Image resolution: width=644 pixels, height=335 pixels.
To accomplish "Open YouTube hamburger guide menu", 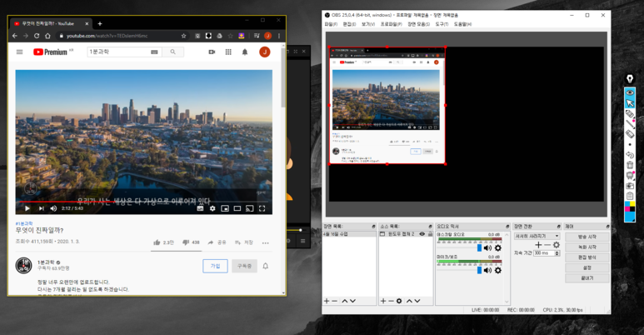I will coord(19,52).
